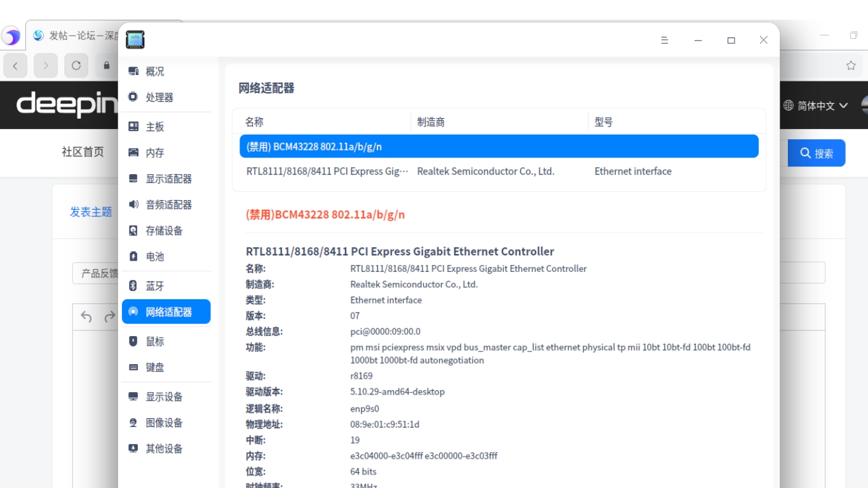Click memory range e3c04000-e3c04fff value
This screenshot has width=868, height=488.
point(424,456)
